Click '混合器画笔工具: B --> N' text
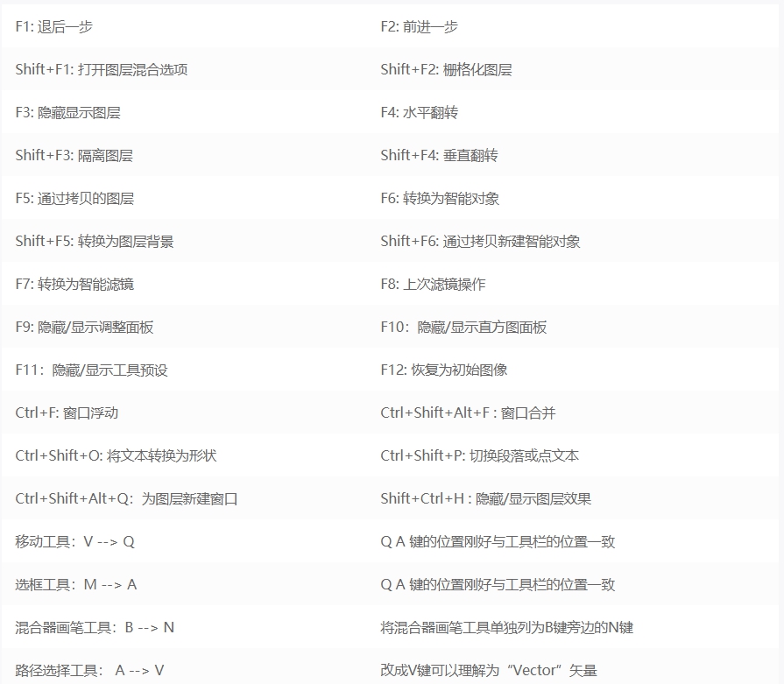Viewport: 784px width, 684px height. [95, 628]
